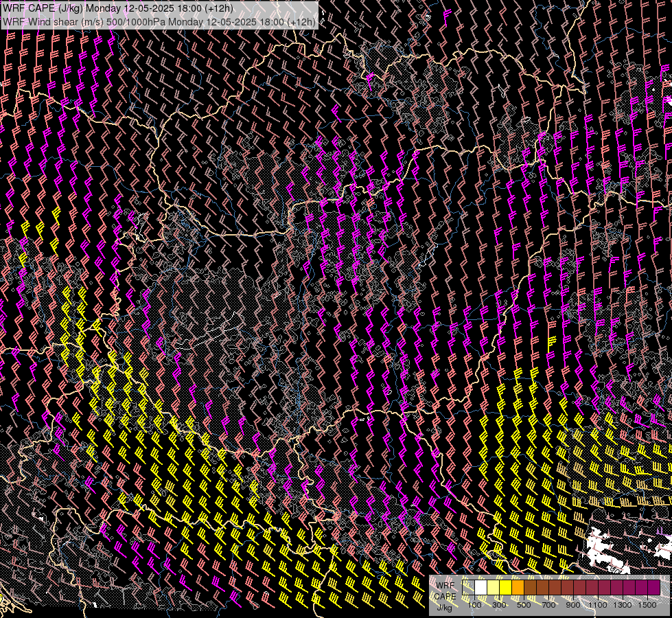Image resolution: width=672 pixels, height=618 pixels.
Task: Click the white CAPE legend swatch
Action: pos(481,587)
